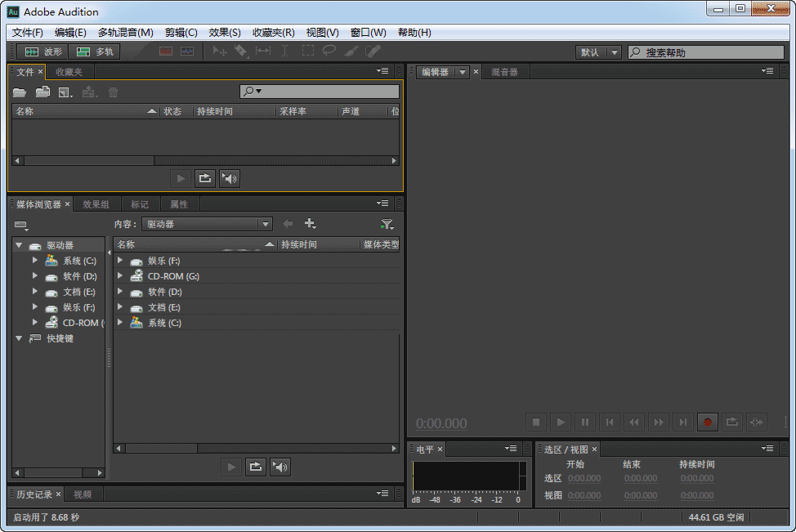Click Files panel play button
This screenshot has width=796, height=532.
[181, 178]
